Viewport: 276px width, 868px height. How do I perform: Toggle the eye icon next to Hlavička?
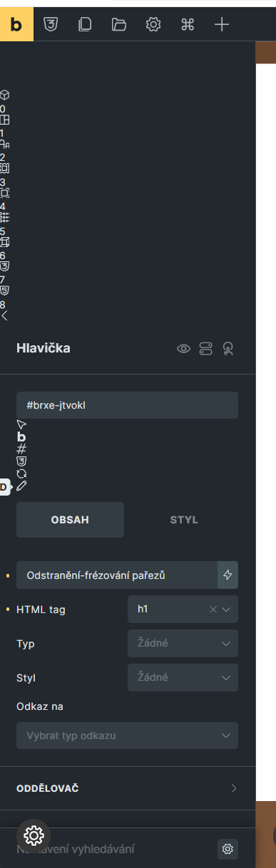[x=184, y=349]
